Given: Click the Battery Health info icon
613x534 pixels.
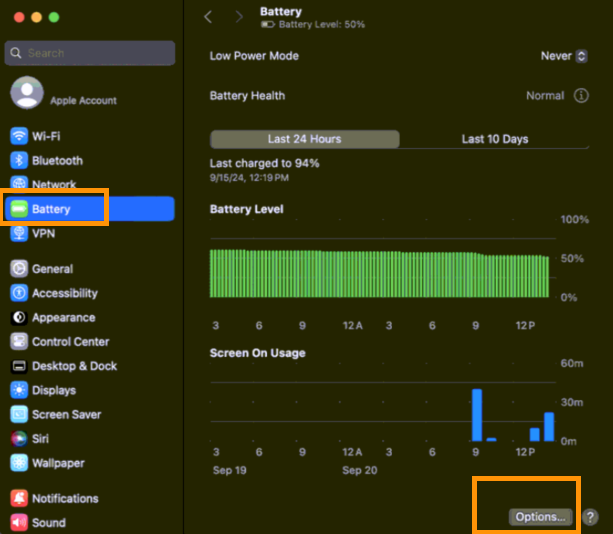Looking at the screenshot, I should 581,96.
